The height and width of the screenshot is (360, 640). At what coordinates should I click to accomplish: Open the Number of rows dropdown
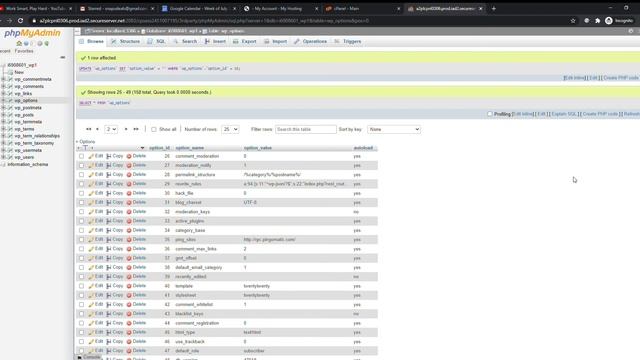click(230, 129)
